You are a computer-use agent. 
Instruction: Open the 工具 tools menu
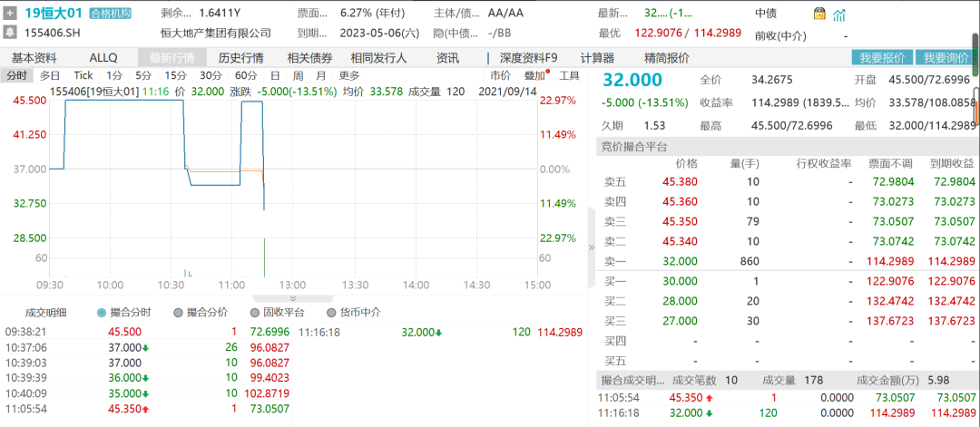(x=569, y=75)
